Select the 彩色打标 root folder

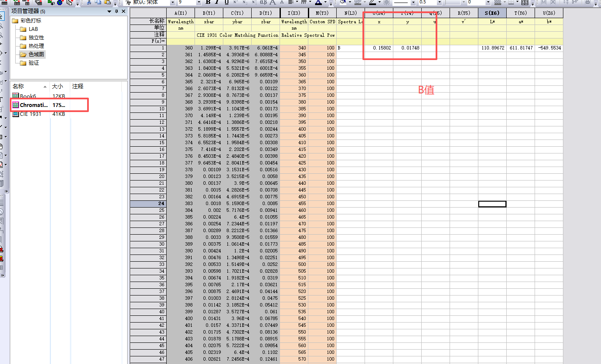(x=27, y=20)
